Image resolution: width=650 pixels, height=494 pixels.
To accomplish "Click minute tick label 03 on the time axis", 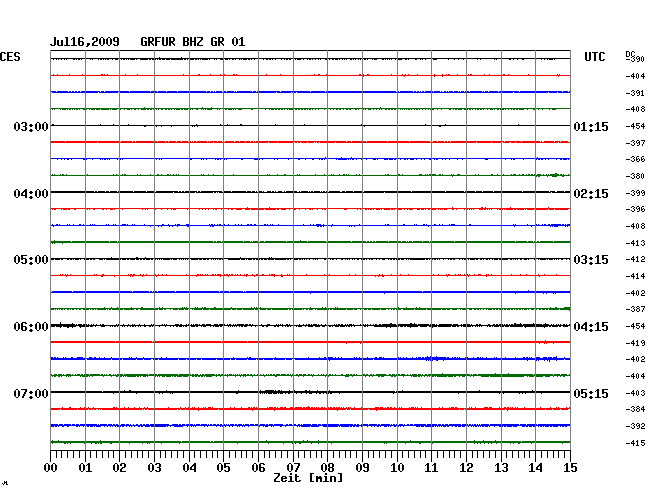I will pyautogui.click(x=155, y=468).
